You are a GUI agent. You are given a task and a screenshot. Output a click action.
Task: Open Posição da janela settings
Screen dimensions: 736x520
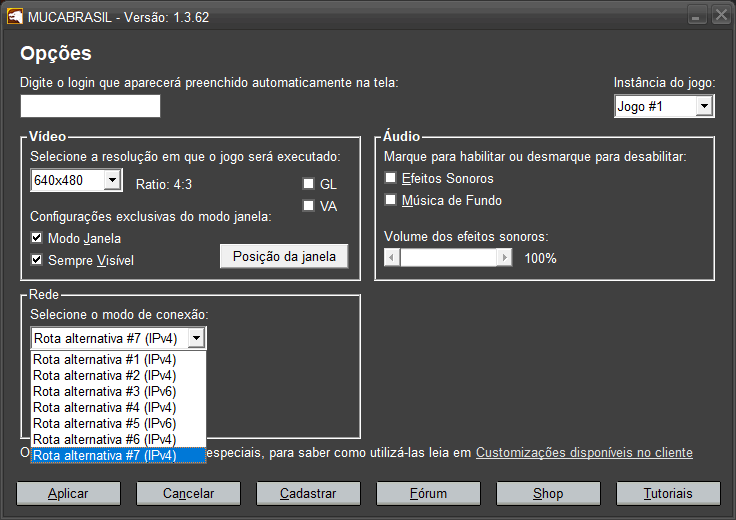pyautogui.click(x=284, y=256)
